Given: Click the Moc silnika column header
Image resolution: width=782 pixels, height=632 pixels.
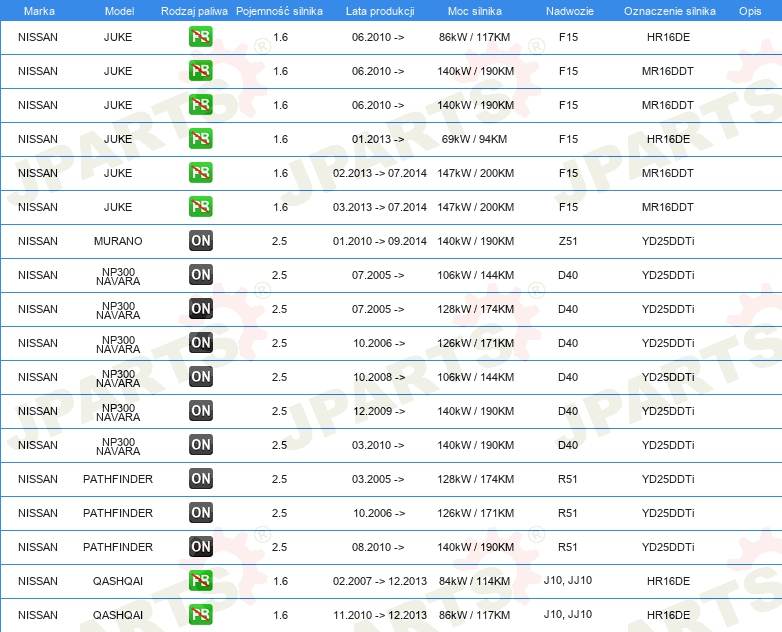Looking at the screenshot, I should point(475,11).
